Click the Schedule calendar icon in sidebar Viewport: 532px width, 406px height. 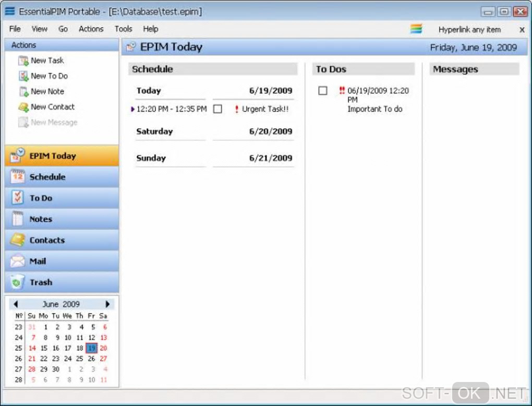point(17,176)
